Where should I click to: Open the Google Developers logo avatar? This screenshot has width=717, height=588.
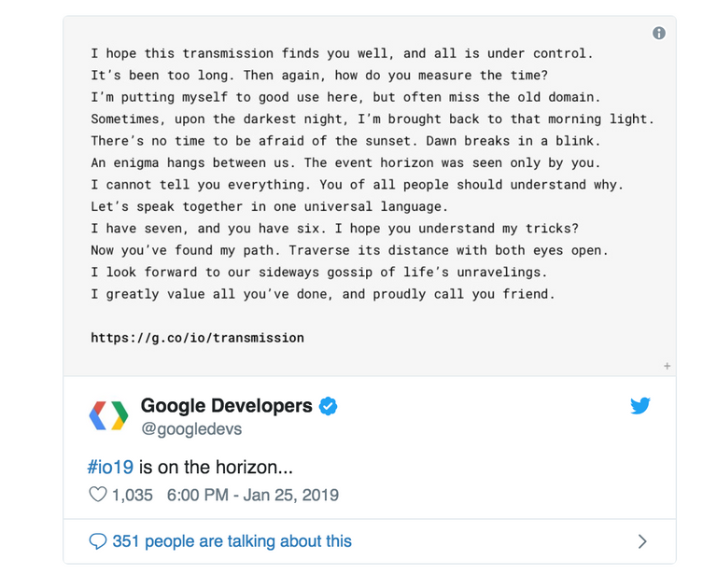pos(108,415)
